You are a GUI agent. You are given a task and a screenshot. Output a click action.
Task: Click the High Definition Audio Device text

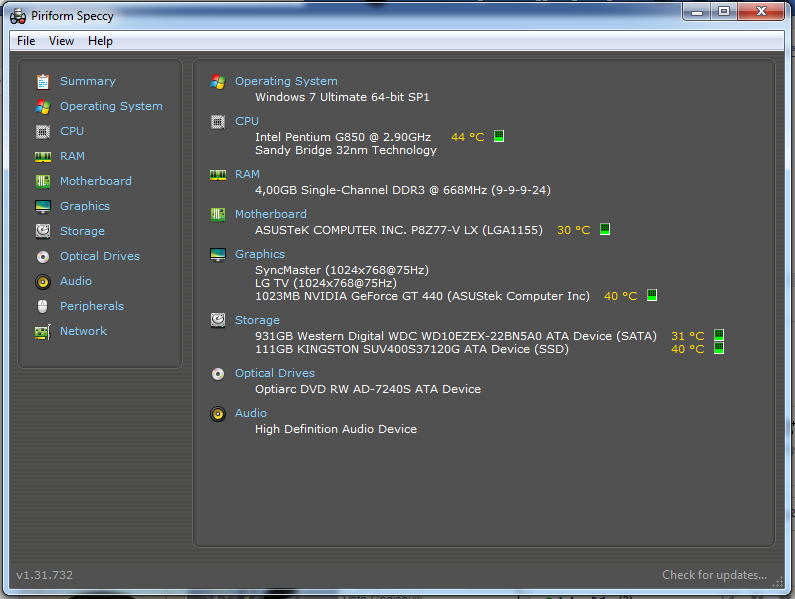pos(336,429)
